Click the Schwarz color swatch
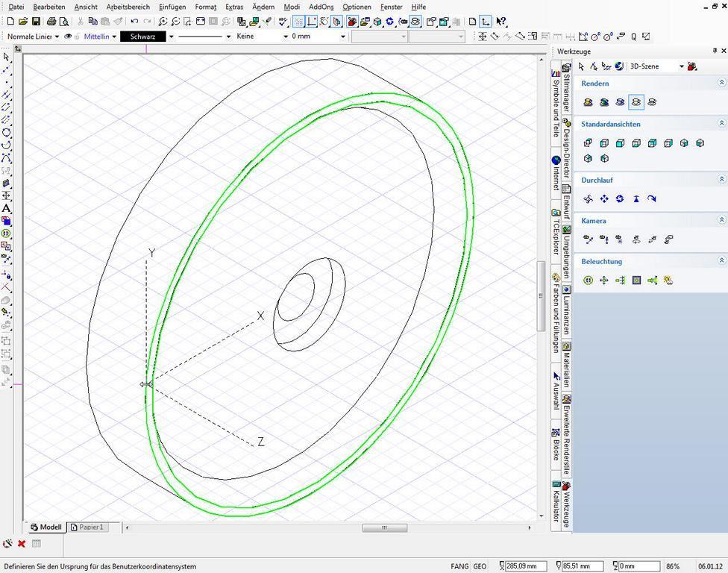 (143, 37)
